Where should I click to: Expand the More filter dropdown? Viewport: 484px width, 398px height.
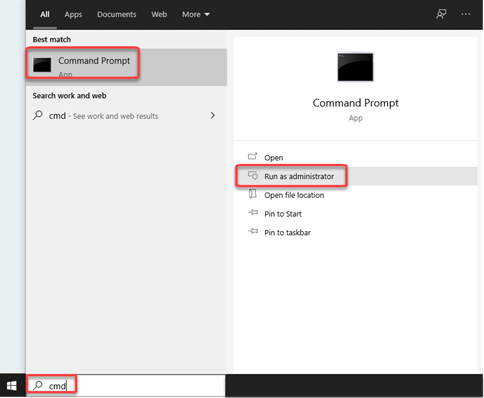pyautogui.click(x=196, y=14)
